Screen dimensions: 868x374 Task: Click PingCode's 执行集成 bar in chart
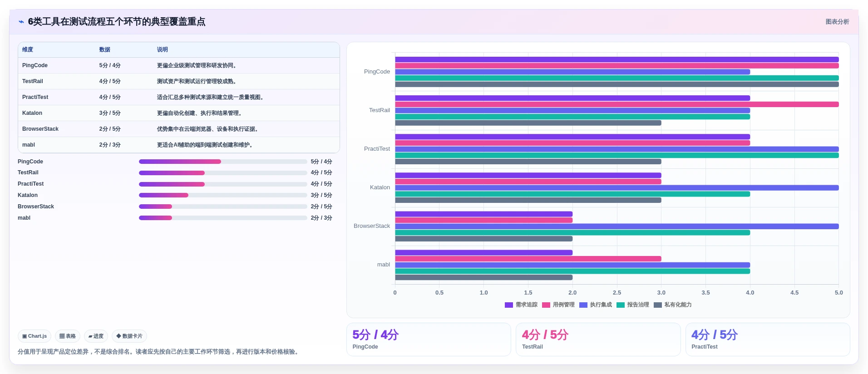pos(572,72)
